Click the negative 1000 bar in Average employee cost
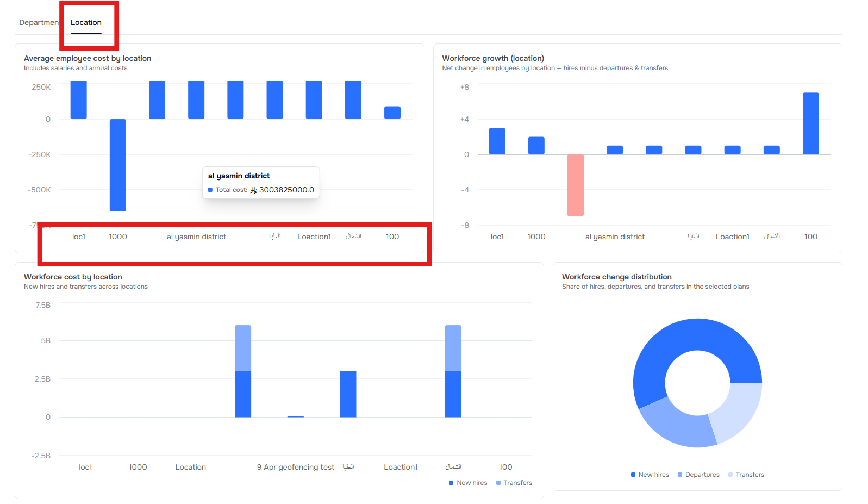This screenshot has width=868, height=504. pos(118,165)
